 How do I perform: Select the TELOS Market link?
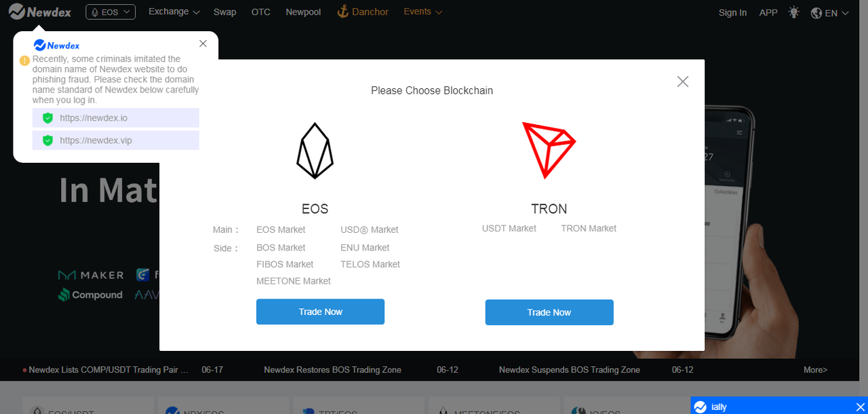tap(370, 264)
